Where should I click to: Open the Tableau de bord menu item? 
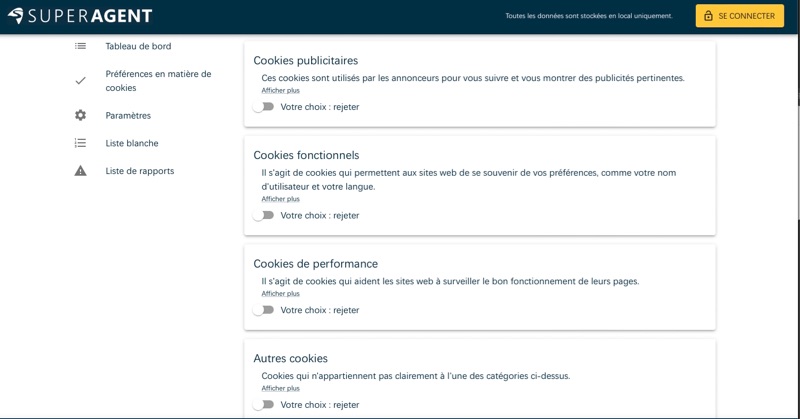(x=138, y=46)
